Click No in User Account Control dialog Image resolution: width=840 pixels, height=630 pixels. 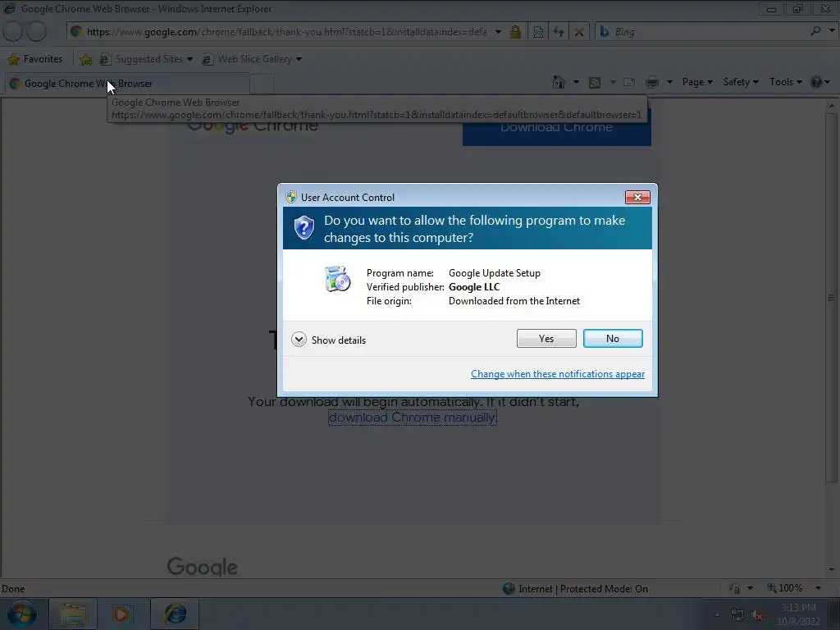612,339
